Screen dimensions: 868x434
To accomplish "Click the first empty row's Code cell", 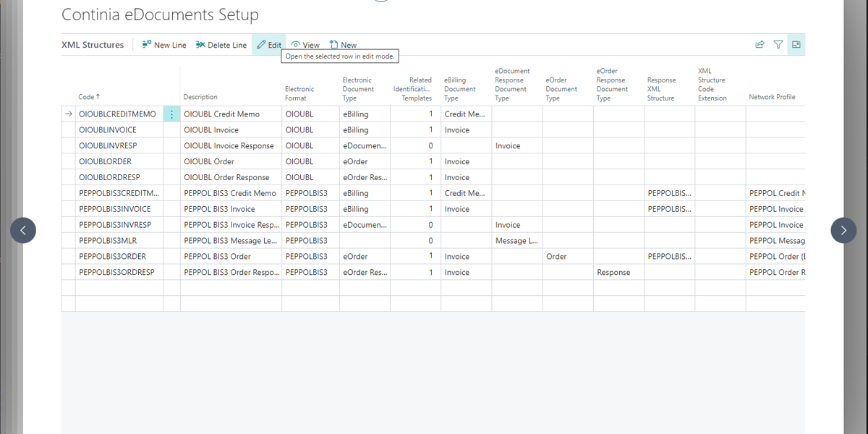I will 119,288.
